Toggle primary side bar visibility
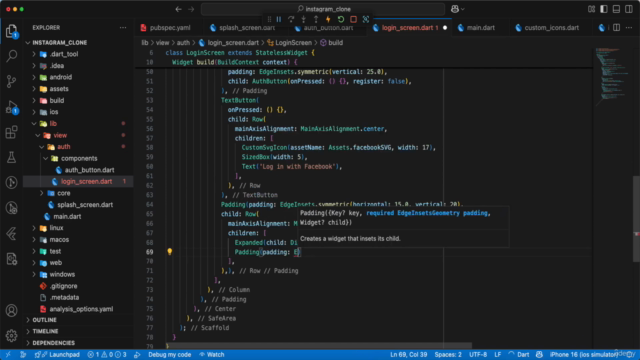 click(604, 9)
